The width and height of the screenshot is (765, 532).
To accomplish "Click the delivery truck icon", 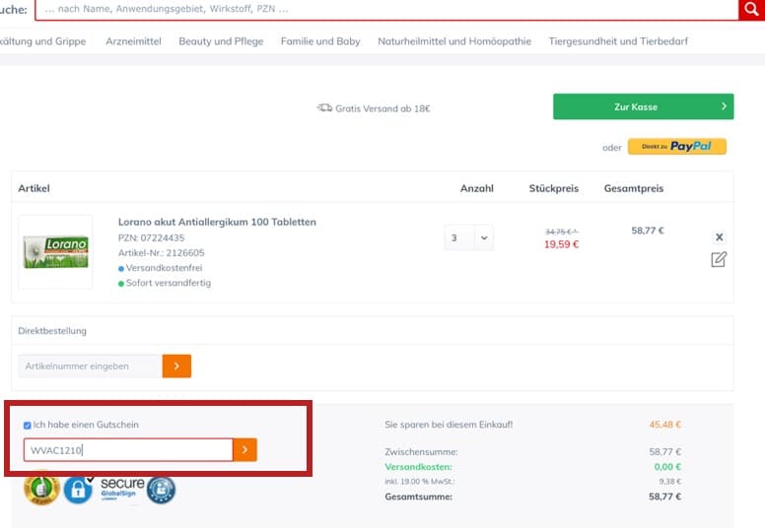I will [324, 107].
